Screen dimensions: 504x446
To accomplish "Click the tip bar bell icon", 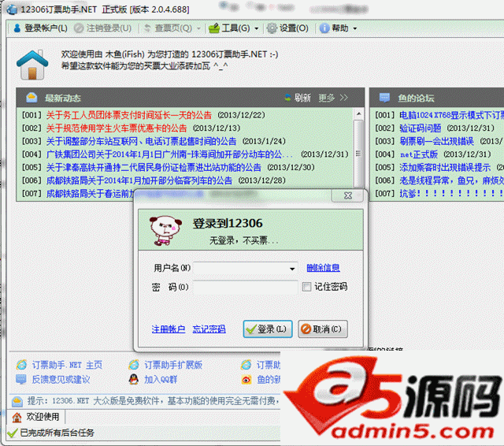I will coord(17,401).
